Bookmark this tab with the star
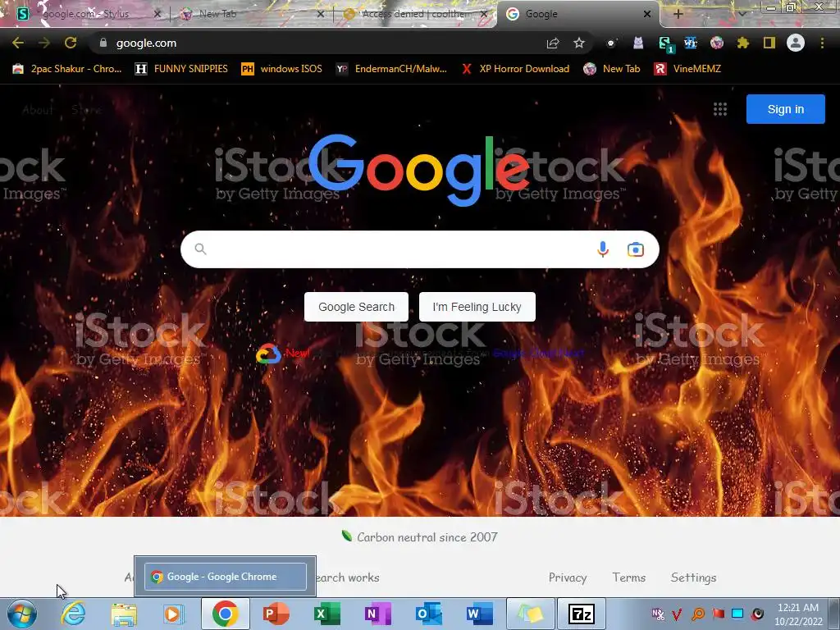Screen dimensions: 840x630 click(578, 43)
